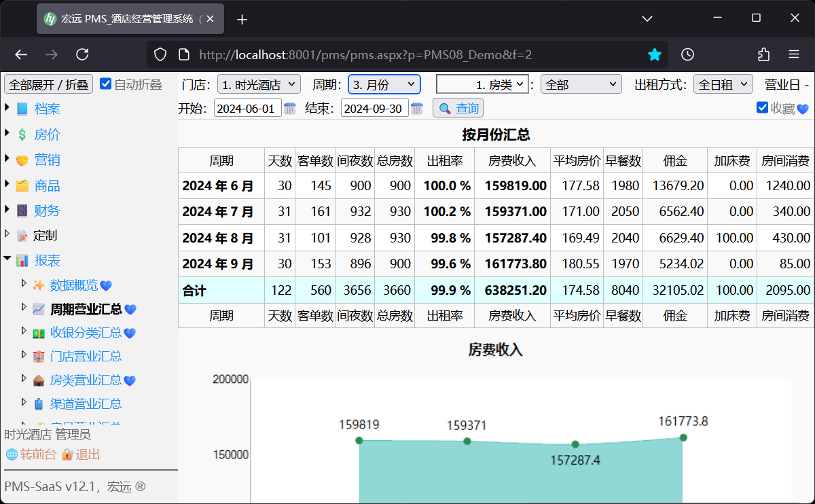The width and height of the screenshot is (815, 504).
Task: Expand the 档案 tree node
Action: (x=7, y=109)
